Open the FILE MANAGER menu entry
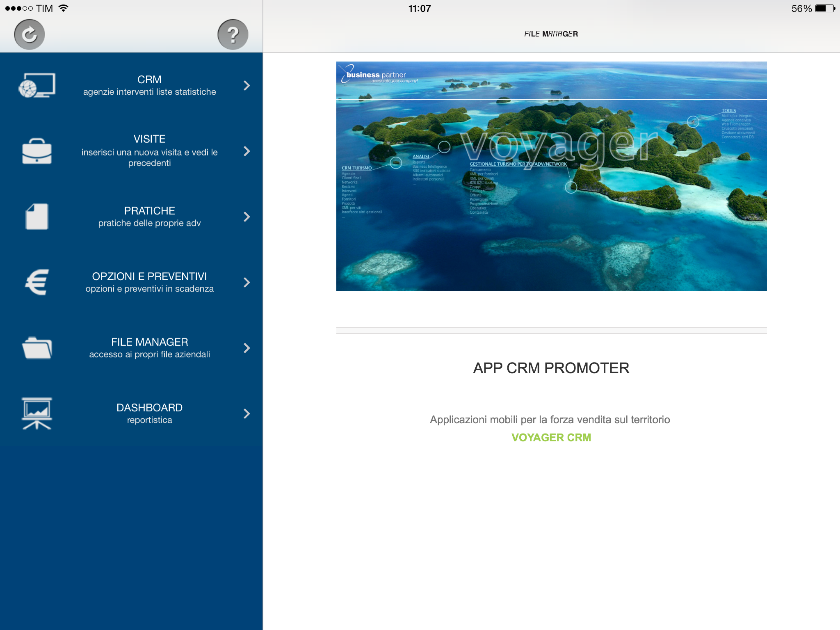 [131, 348]
